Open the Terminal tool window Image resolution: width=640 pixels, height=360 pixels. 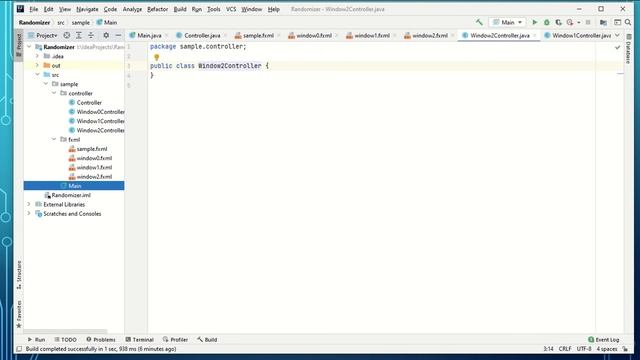tap(140, 340)
